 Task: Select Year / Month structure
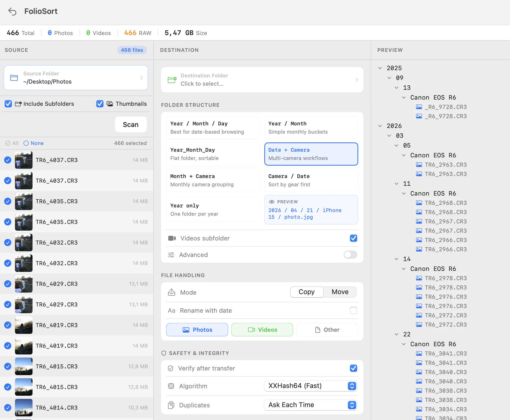[x=311, y=128]
